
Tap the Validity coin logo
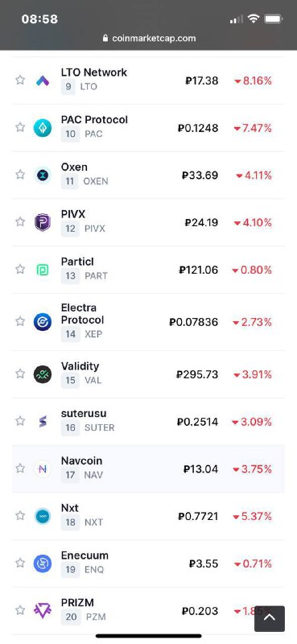point(43,374)
